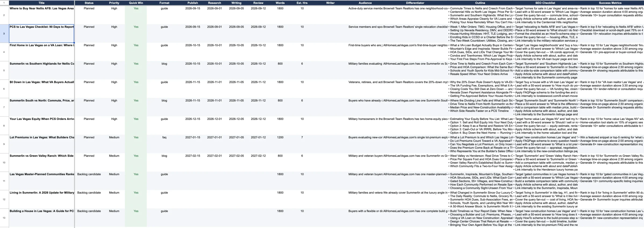Select the Writer column header
The height and width of the screenshot is (228, 644).
(x=330, y=3)
